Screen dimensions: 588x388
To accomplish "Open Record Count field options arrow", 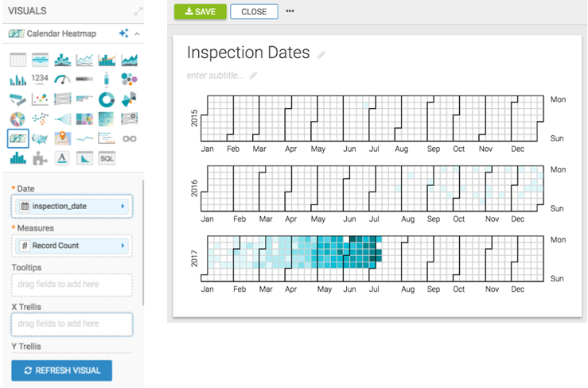I will (122, 246).
